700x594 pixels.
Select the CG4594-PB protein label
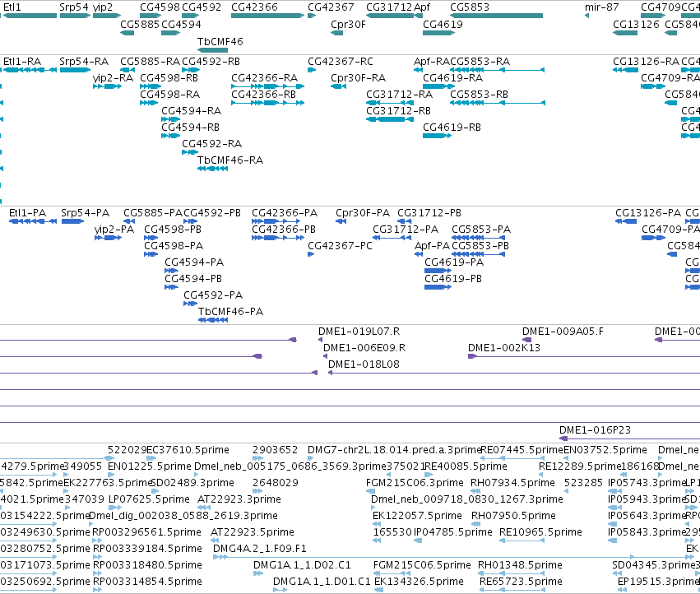pyautogui.click(x=193, y=278)
